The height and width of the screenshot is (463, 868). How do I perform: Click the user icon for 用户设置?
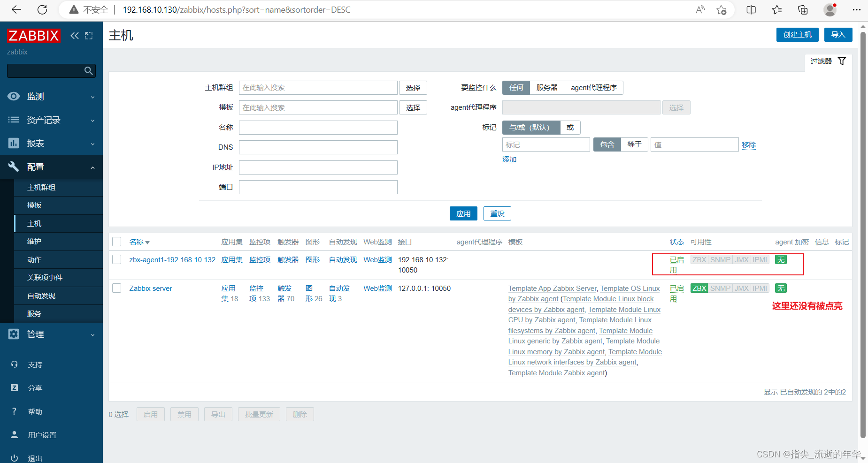[x=14, y=435]
